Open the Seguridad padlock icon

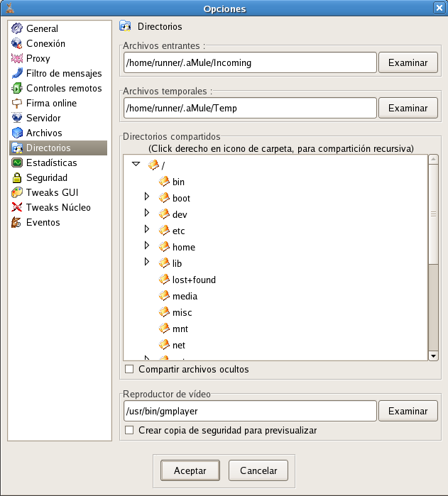tap(17, 178)
